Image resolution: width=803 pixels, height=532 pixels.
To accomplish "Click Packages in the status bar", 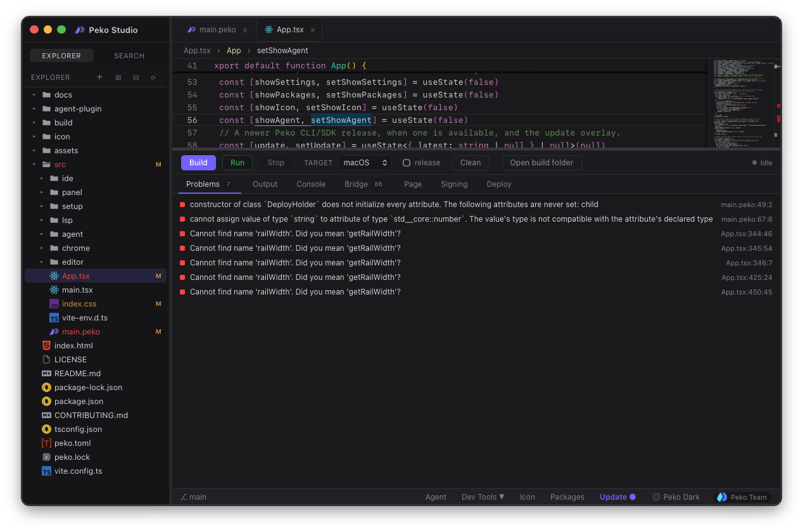I will [567, 497].
